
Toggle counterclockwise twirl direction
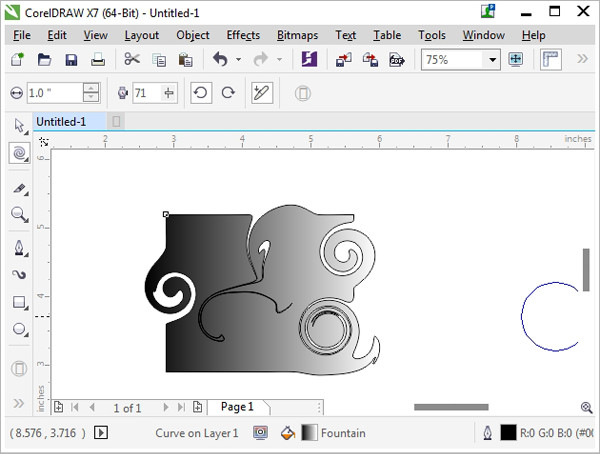pyautogui.click(x=201, y=93)
